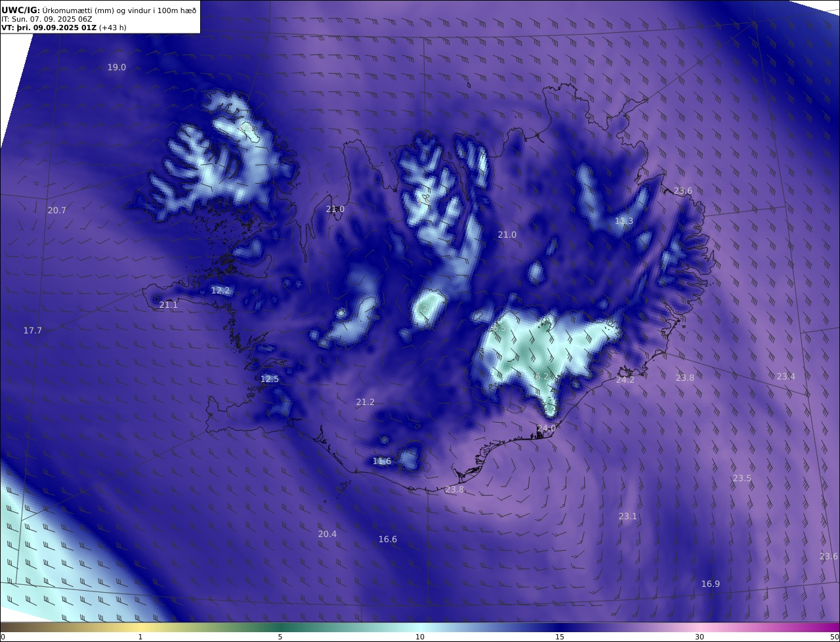Click the 11.6 value label

tap(382, 461)
